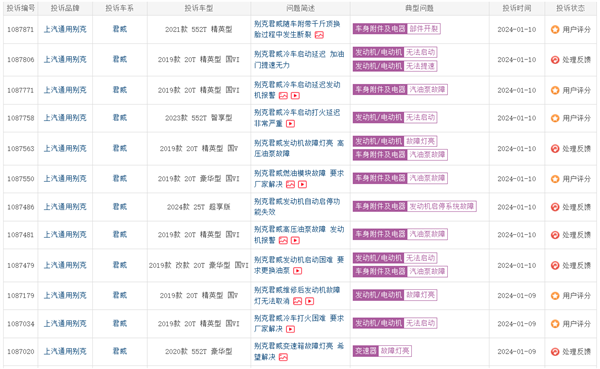Click red feedback status icon for complaint 1087806
600x369 pixels.
coord(555,60)
